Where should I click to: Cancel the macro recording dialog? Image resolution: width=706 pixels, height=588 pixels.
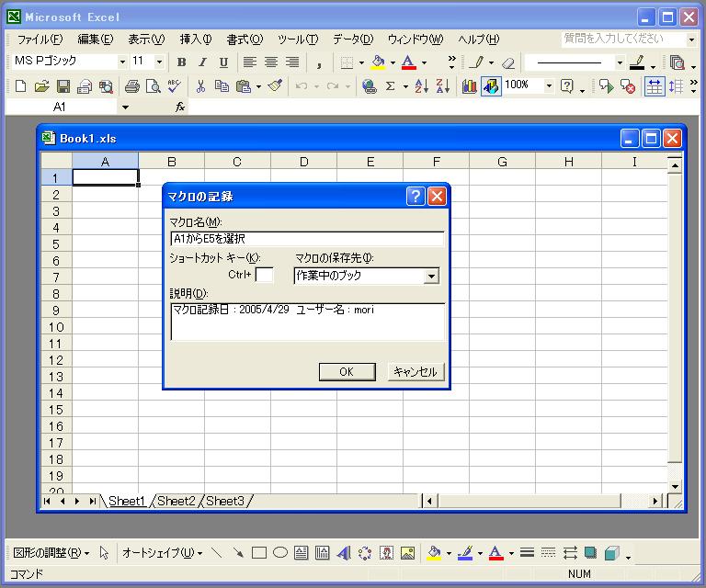point(416,371)
